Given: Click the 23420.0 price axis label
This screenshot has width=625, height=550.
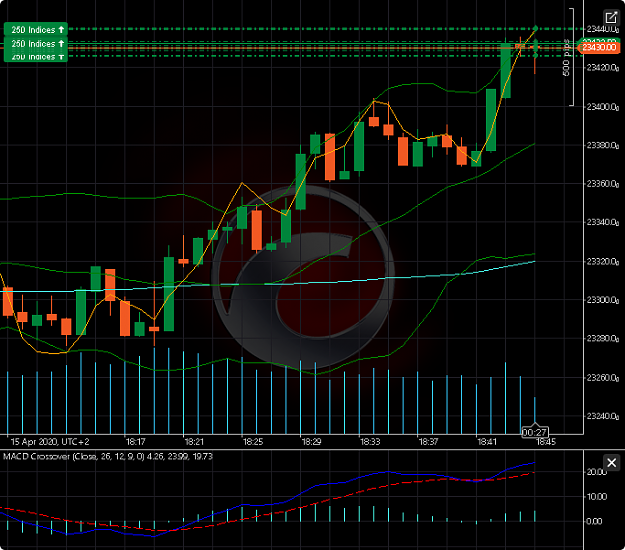Looking at the screenshot, I should click(602, 68).
